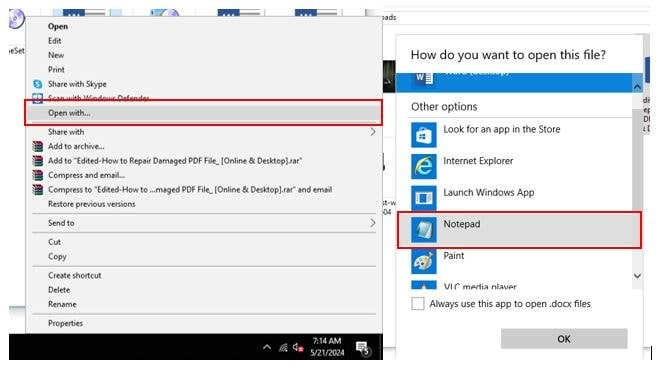Screen dimensions: 662x374
Task: Click the Paint palette icon
Action: (423, 261)
